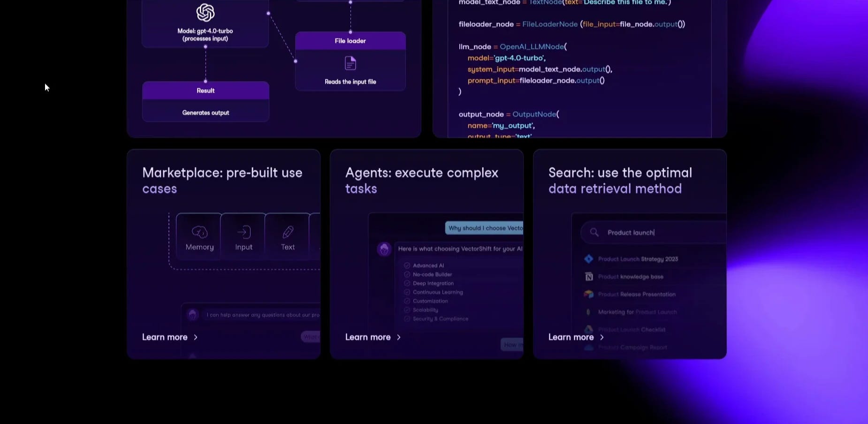Click the Jira icon next to Product Launch Strategy 2023

[589, 258]
